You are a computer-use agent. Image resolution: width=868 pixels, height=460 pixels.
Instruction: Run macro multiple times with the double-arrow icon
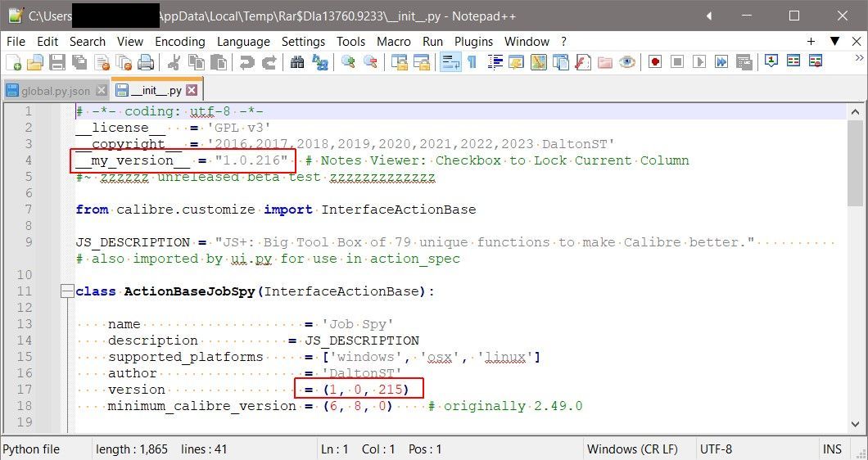click(x=721, y=62)
